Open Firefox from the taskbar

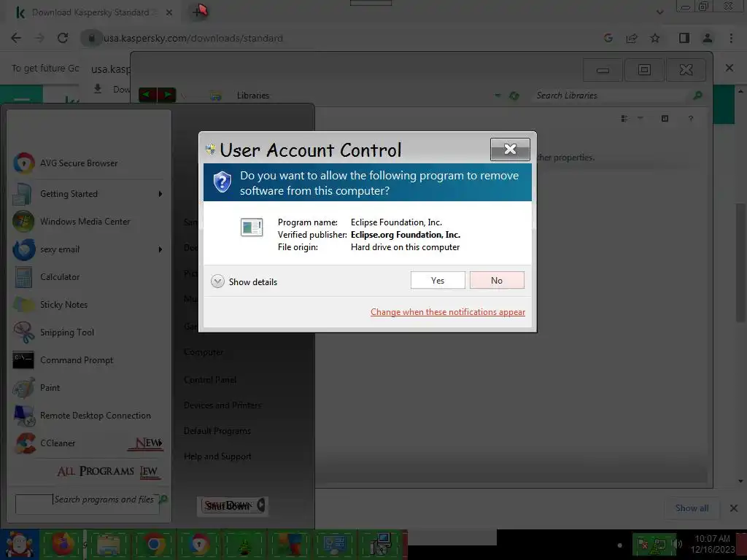[63, 544]
